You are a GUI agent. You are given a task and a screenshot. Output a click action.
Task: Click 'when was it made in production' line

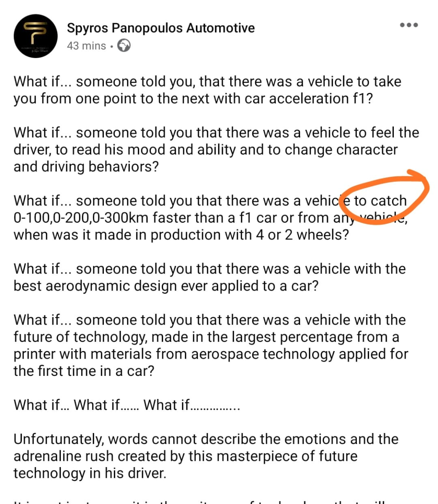181,235
